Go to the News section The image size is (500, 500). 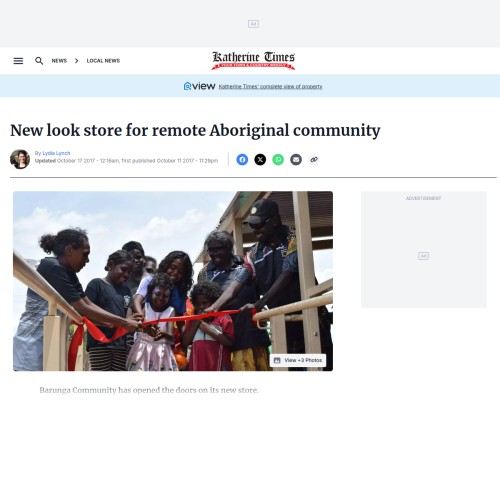(x=59, y=61)
